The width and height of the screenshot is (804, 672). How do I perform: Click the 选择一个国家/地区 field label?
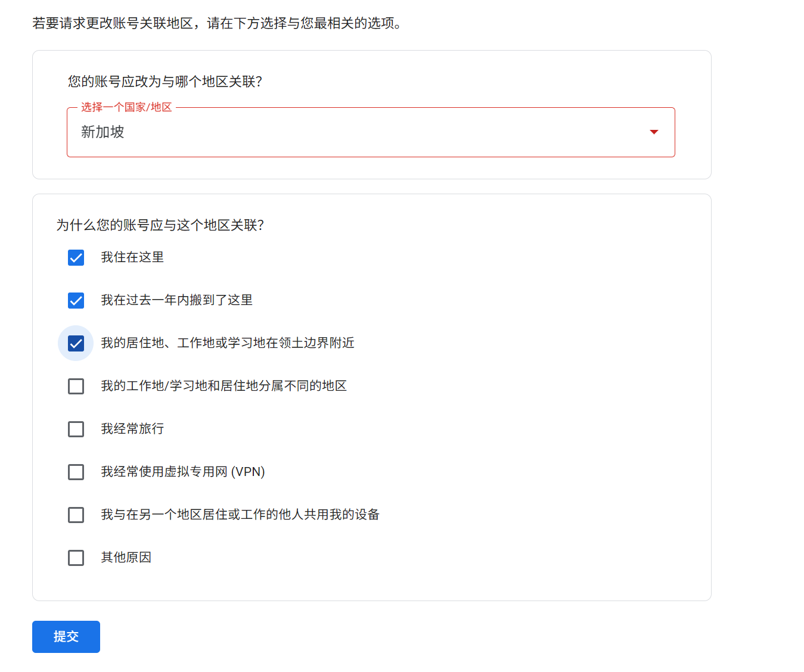[126, 107]
